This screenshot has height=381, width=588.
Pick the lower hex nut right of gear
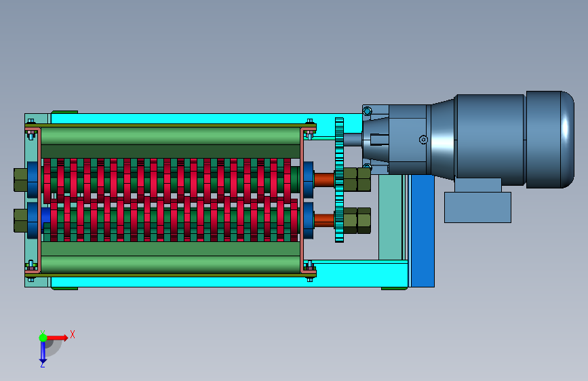[x=357, y=220]
